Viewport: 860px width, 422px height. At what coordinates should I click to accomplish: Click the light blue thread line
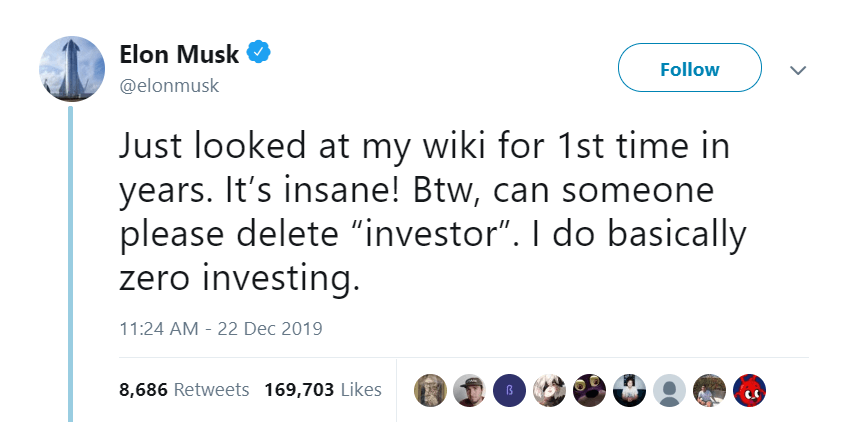(x=71, y=260)
